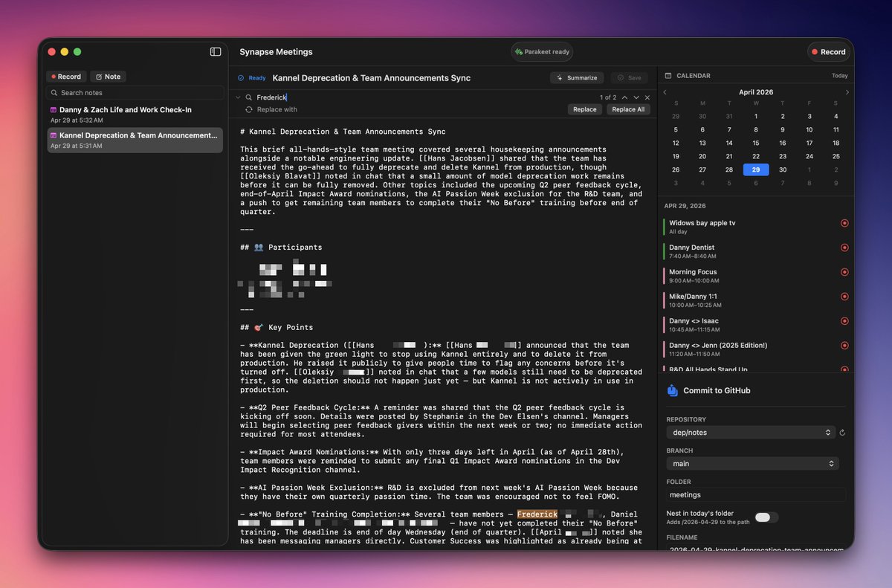Close the find bar with X
Screen dimensions: 892x588
647,97
